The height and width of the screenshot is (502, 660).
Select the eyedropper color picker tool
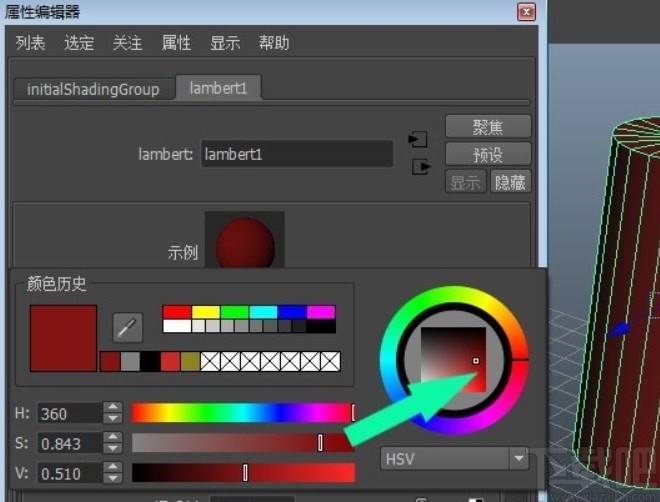128,327
